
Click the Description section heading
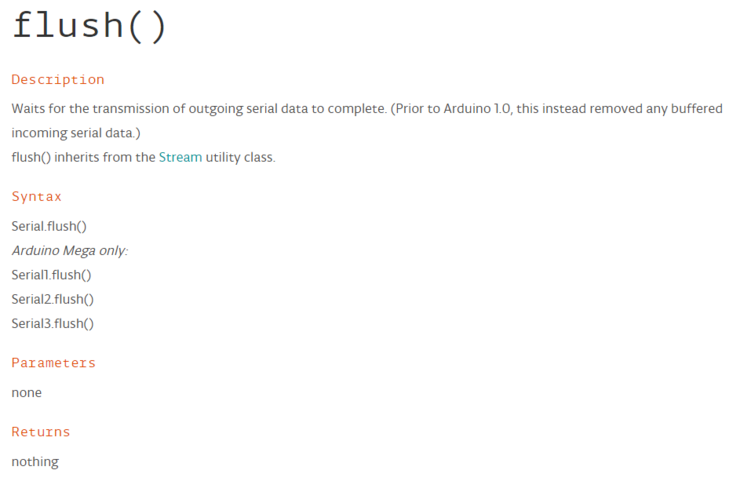57,80
